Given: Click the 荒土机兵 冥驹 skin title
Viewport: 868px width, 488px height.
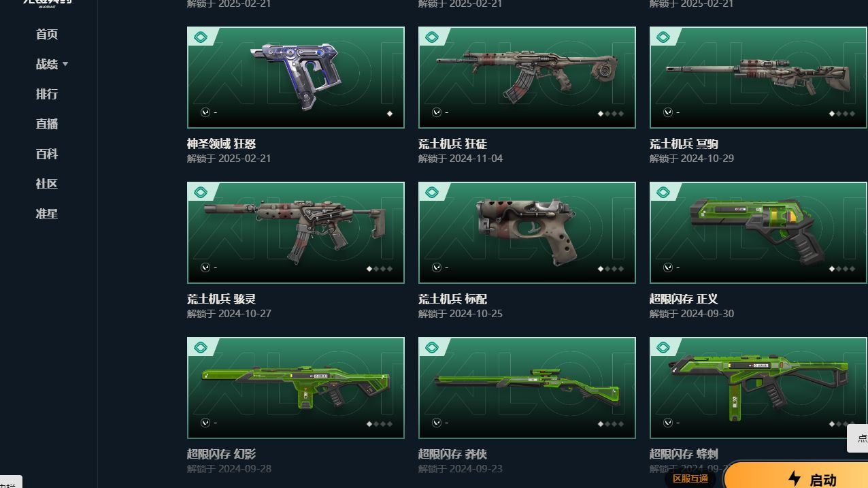Looking at the screenshot, I should (684, 144).
